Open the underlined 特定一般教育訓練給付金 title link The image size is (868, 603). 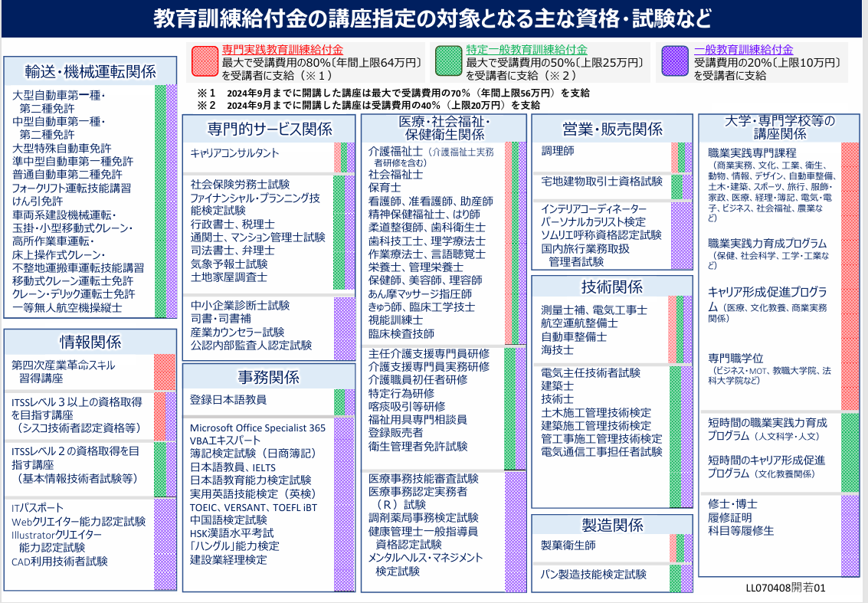pos(527,49)
